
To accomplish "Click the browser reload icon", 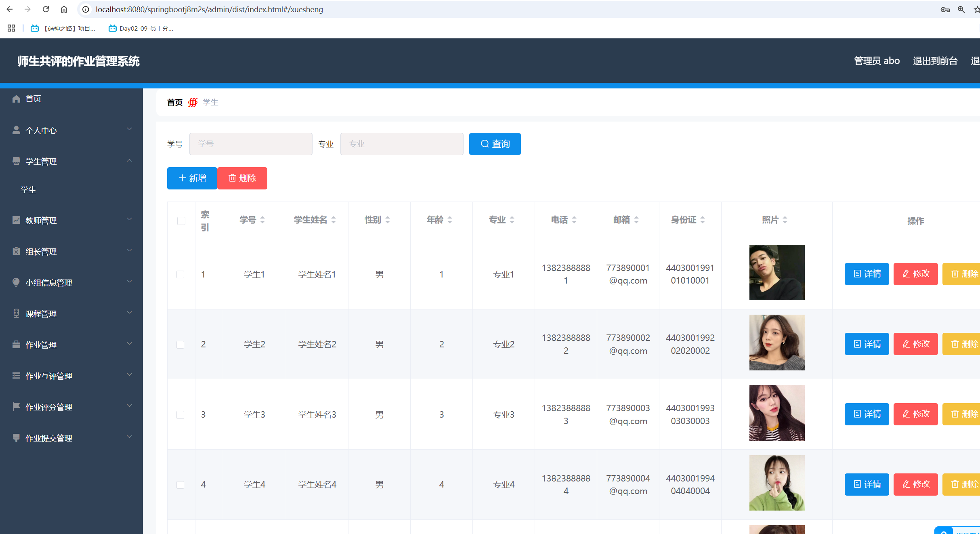I will click(46, 9).
